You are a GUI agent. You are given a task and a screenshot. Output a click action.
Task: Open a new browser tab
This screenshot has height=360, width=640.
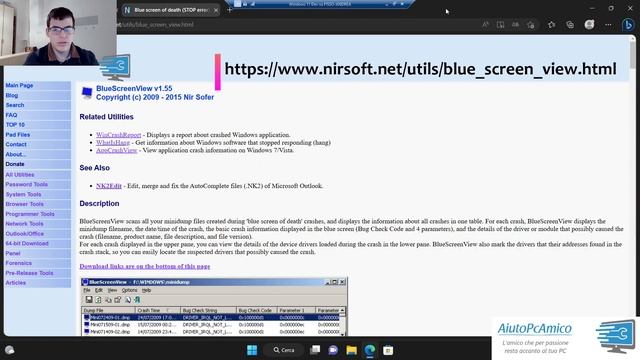coord(229,10)
